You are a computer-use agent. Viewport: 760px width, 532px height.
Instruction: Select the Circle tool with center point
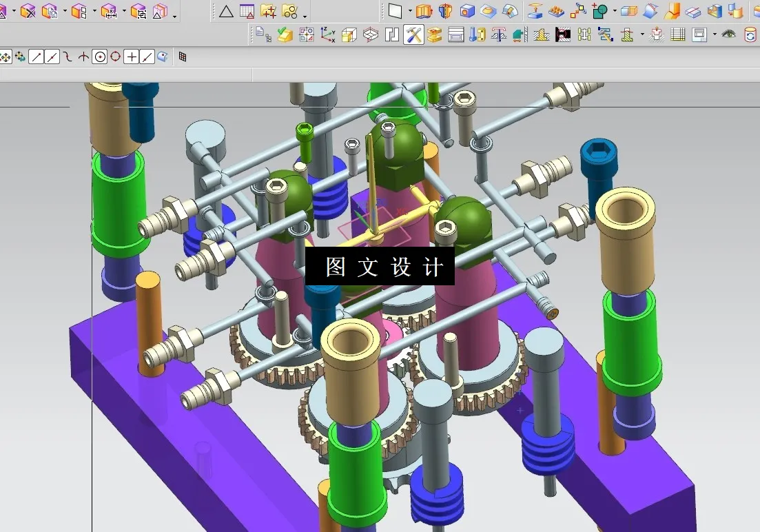click(x=101, y=57)
